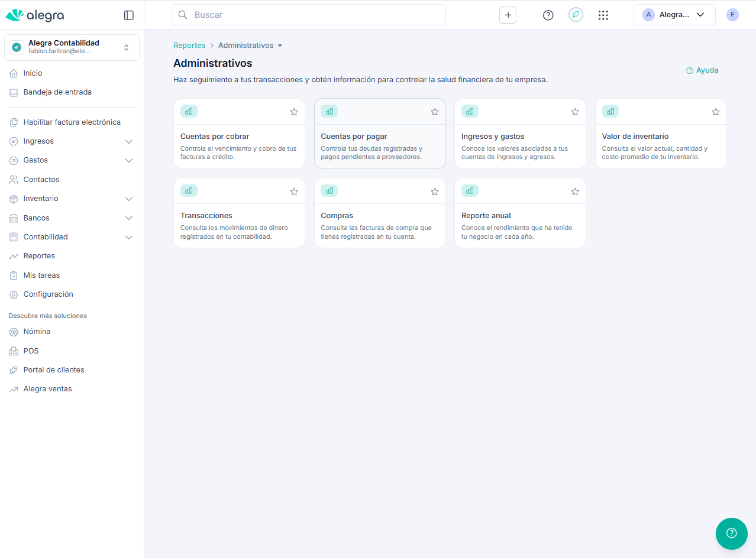Open the help question mark icon in header
The height and width of the screenshot is (558, 756).
click(548, 15)
